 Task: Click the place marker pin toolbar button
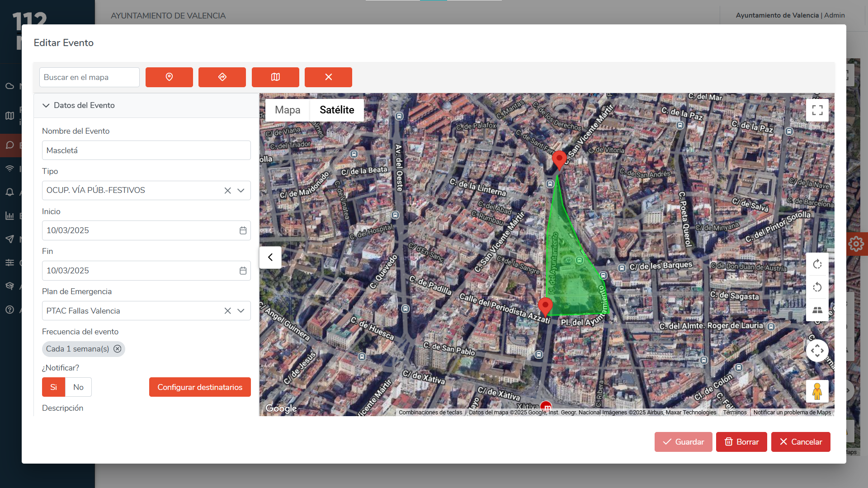[x=169, y=77]
